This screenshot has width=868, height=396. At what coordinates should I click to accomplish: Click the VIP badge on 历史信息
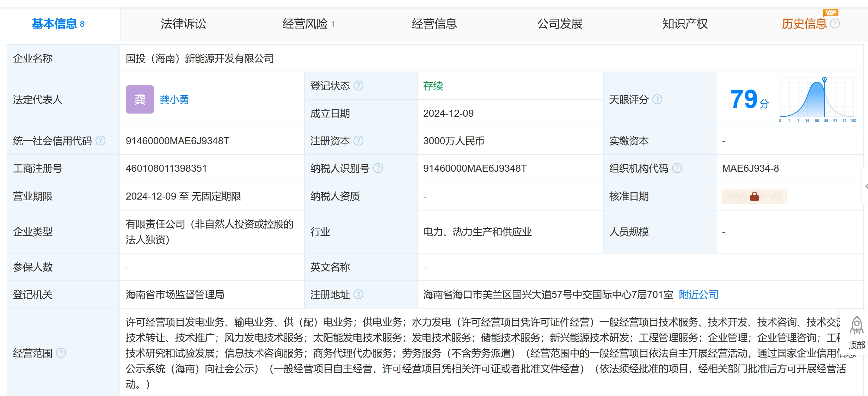830,12
